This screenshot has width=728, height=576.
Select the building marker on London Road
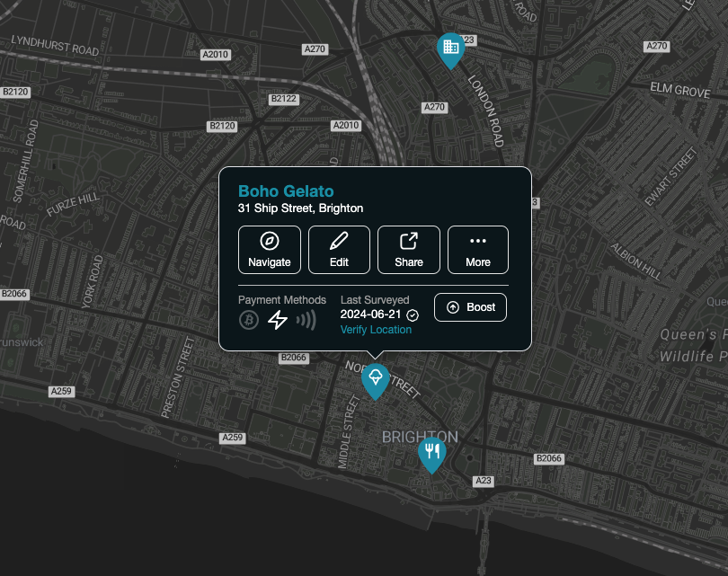[450, 50]
